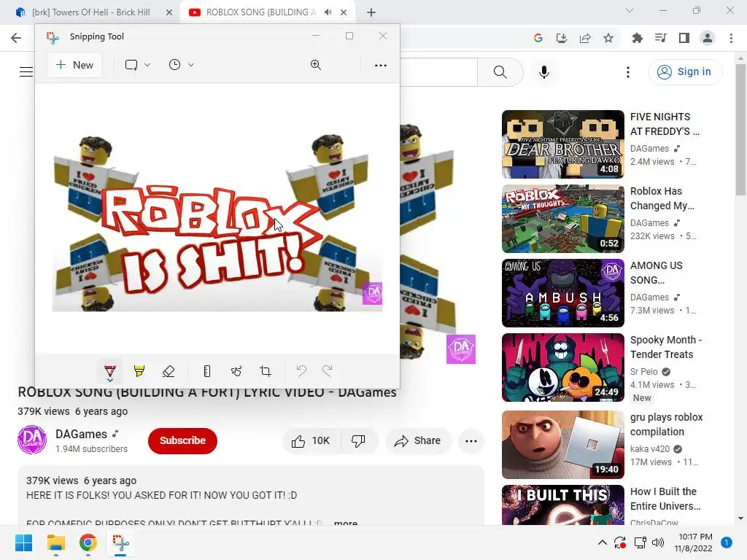The height and width of the screenshot is (560, 747).
Task: Open AMONG US SONG Ambush thumbnail
Action: [x=563, y=293]
